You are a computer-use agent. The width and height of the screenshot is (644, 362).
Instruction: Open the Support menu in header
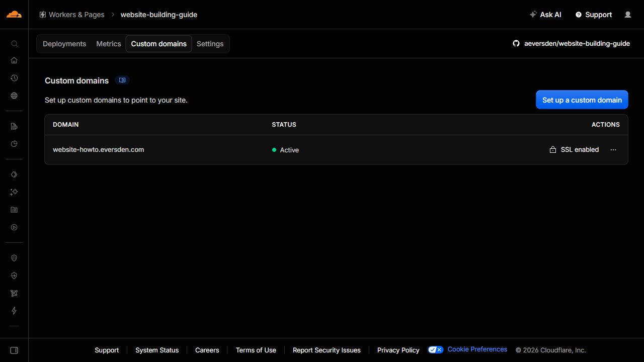click(x=594, y=15)
